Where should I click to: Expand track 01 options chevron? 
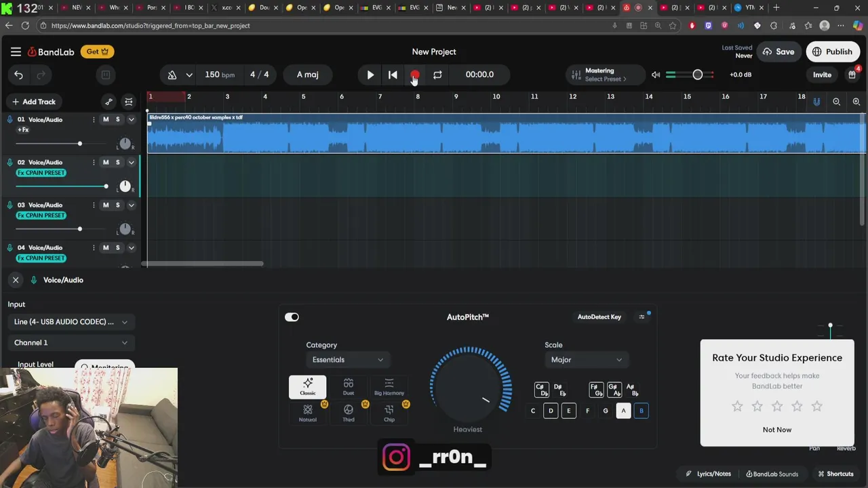click(x=131, y=119)
